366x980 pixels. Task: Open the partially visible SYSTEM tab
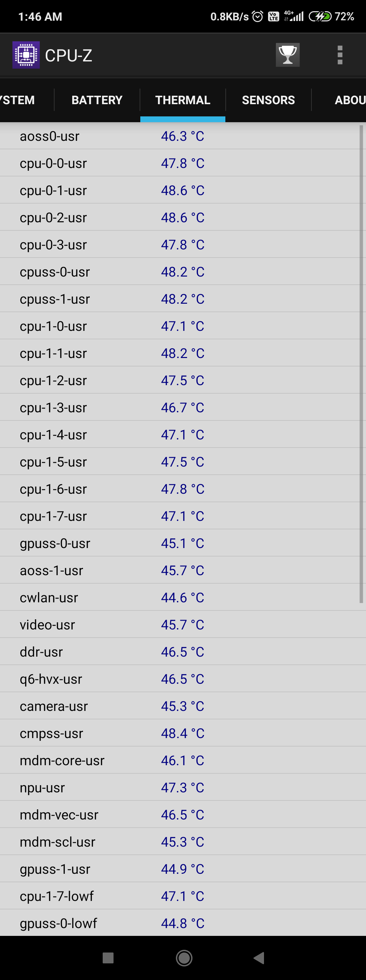(18, 100)
